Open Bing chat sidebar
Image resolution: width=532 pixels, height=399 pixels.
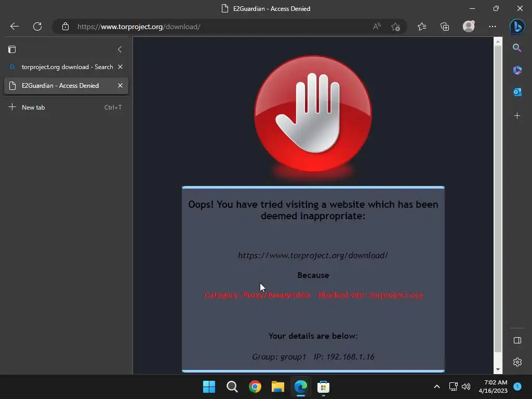click(517, 26)
